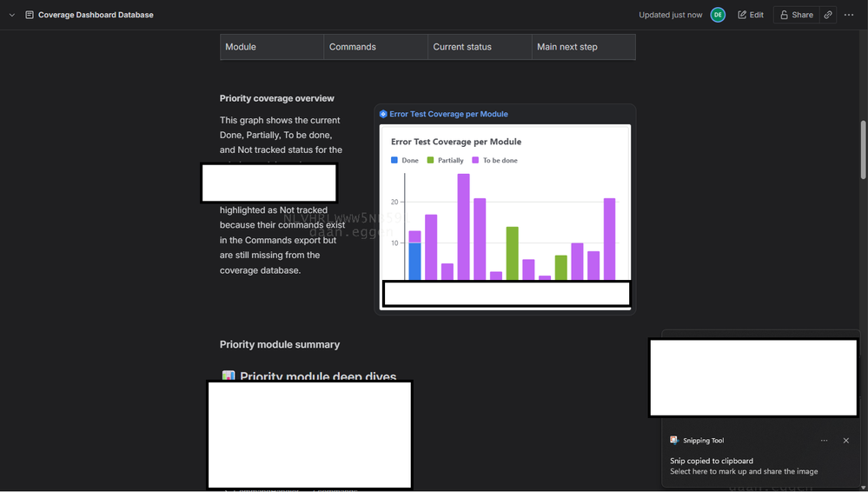The image size is (868, 492).
Task: Click the Current status column header
Action: coord(480,47)
